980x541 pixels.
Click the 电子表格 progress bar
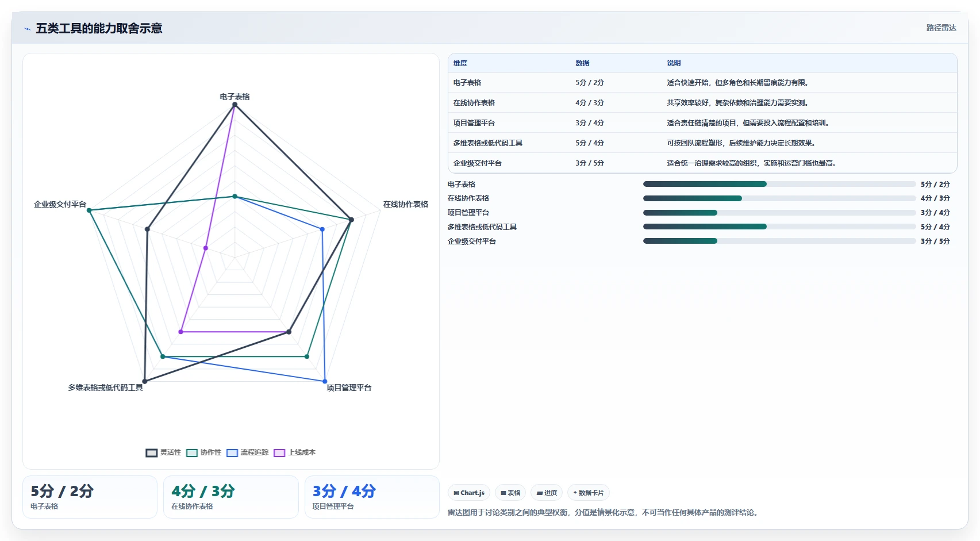[779, 184]
